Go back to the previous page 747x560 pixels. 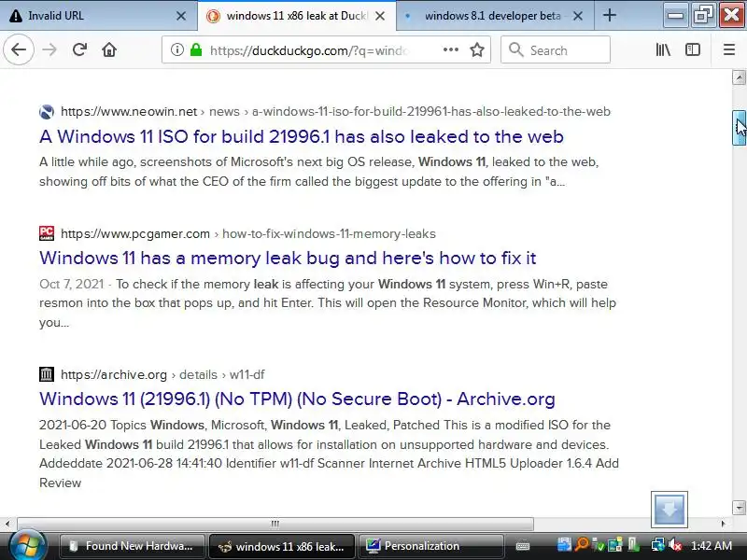point(19,49)
